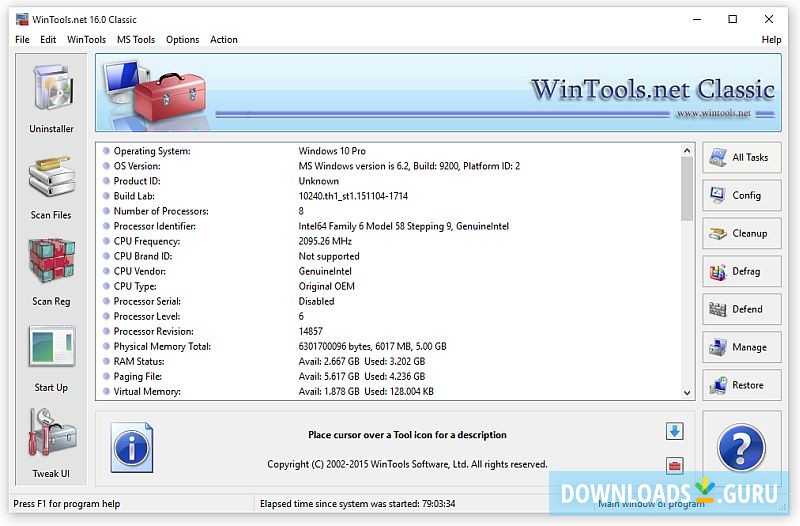
Task: Click the copyright notice text
Action: 407,464
